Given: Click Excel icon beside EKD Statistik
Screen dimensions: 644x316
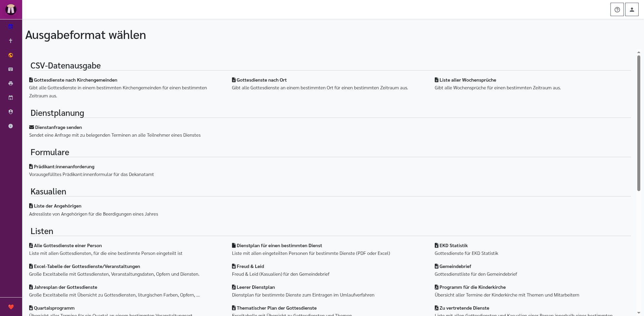Looking at the screenshot, I should [x=436, y=245].
